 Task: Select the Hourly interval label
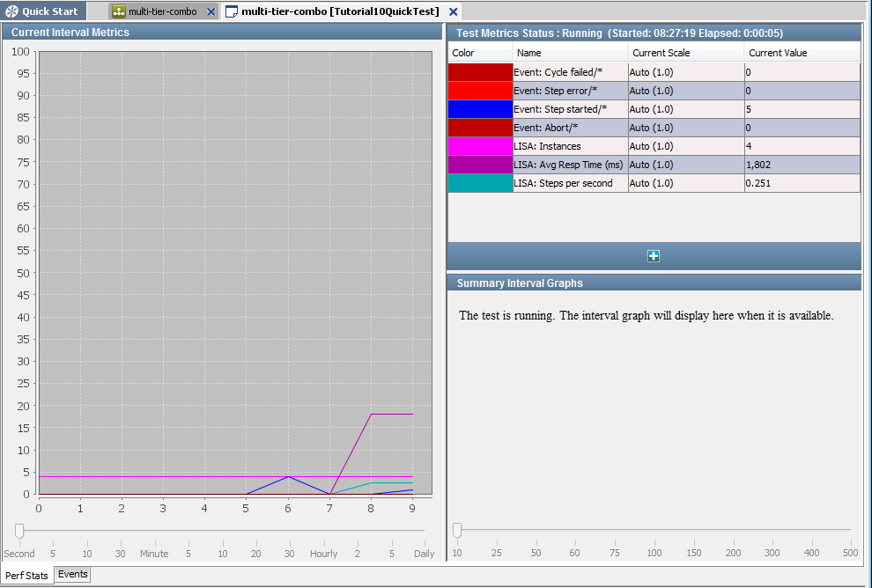coord(323,553)
